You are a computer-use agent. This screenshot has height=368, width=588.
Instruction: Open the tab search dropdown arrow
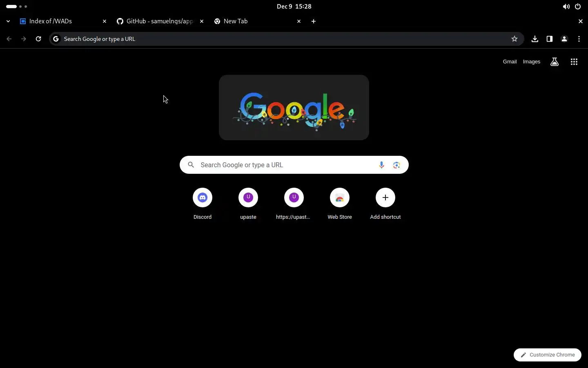8,21
